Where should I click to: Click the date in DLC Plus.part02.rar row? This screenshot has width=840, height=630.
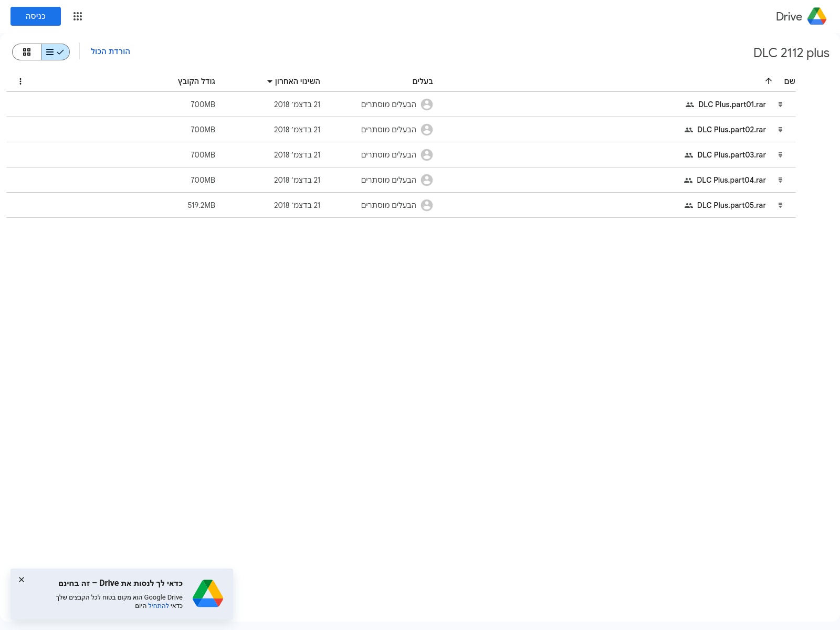pos(297,130)
